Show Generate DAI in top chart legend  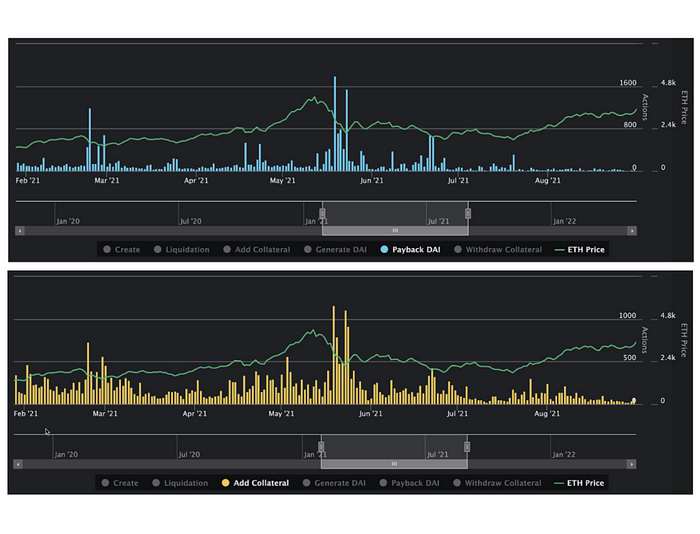click(335, 250)
